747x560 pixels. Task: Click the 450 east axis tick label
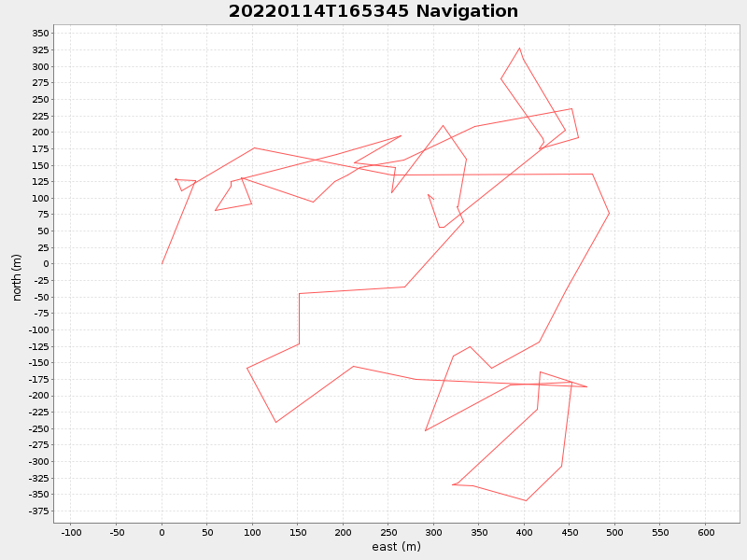coord(570,532)
